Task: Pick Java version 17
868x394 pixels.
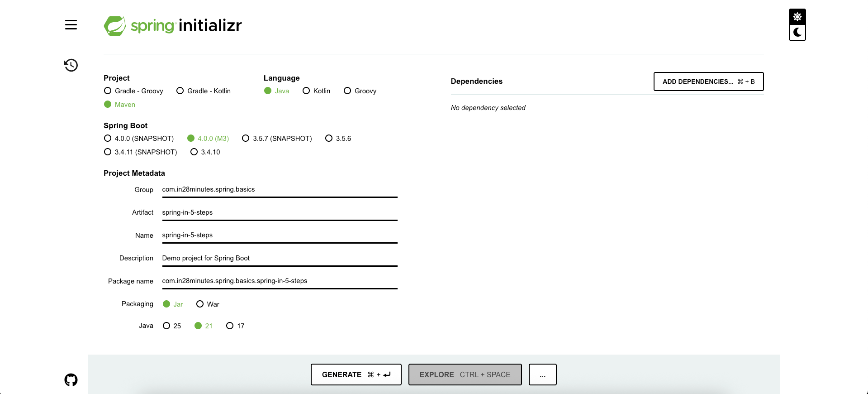Action: (x=235, y=326)
